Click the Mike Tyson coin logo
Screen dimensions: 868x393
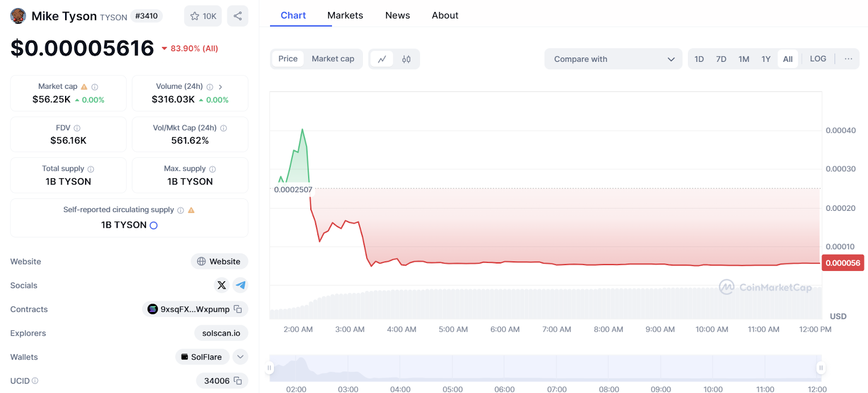coord(18,16)
